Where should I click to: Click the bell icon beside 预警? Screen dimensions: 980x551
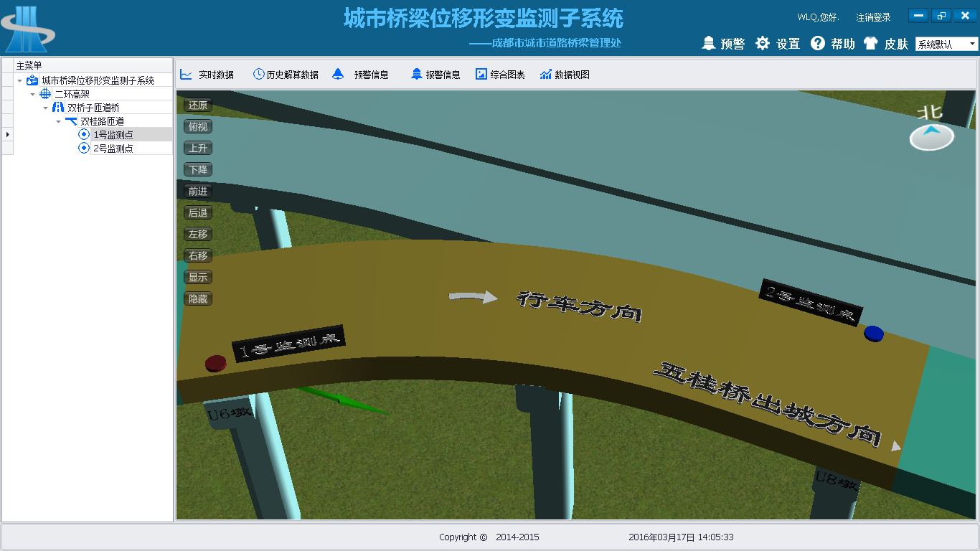click(709, 44)
